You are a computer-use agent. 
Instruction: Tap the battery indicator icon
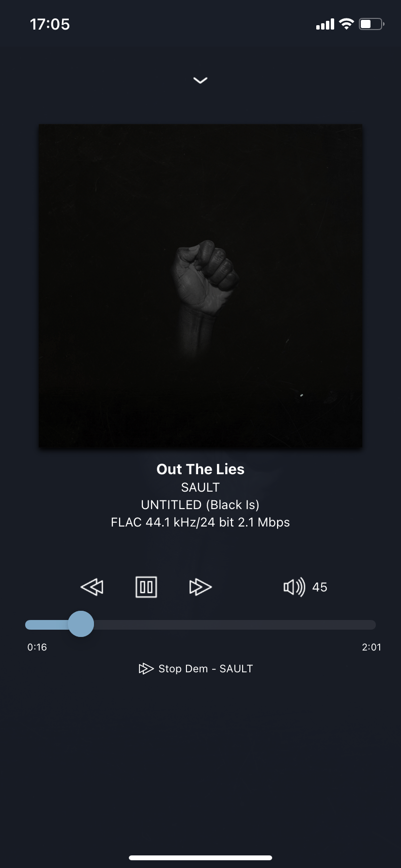(371, 24)
